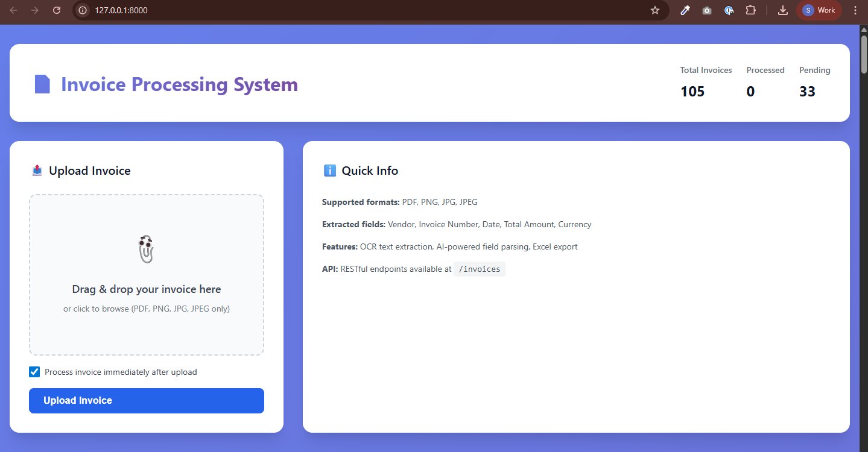Reload the page with the refresh icon
This screenshot has height=452, width=868.
pos(57,10)
